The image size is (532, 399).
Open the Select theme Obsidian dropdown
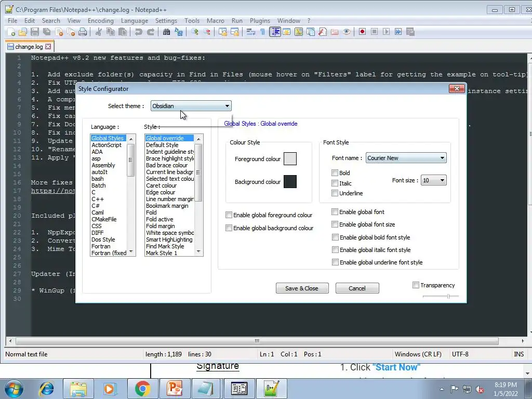coord(191,106)
